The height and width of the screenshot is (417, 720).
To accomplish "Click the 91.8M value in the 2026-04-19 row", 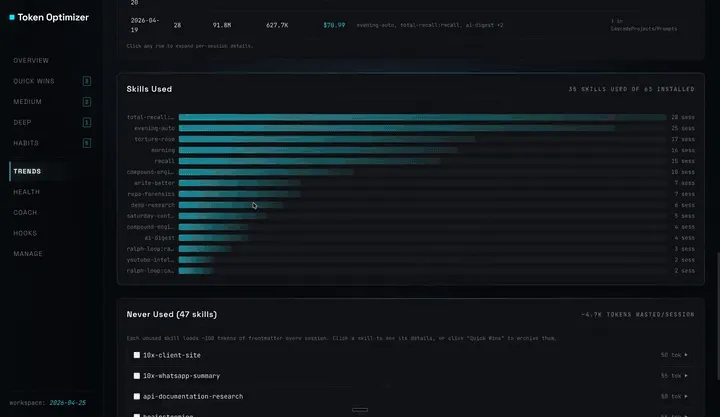I will pyautogui.click(x=222, y=25).
